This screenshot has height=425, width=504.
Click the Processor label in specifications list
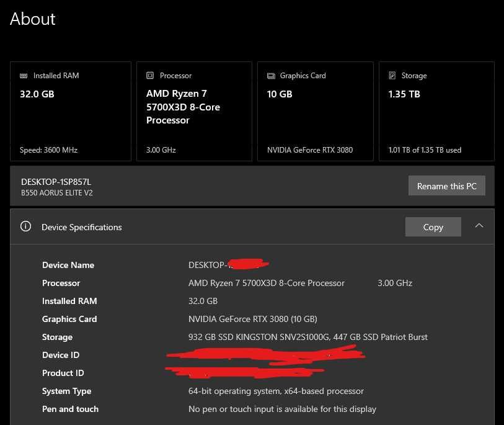(x=61, y=283)
